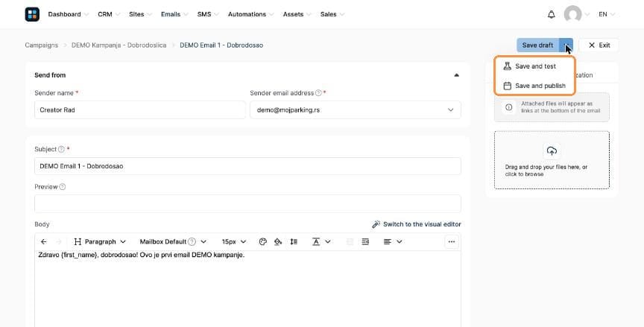Viewport: 644px width, 327px height.
Task: Open the CRM menu
Action: pyautogui.click(x=108, y=14)
